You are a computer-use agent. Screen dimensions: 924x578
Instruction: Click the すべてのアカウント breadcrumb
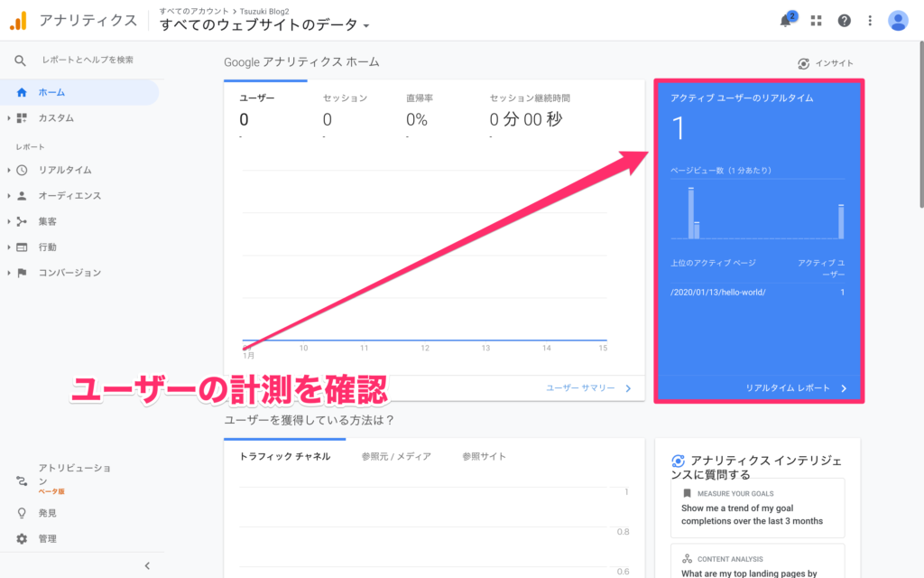click(194, 11)
